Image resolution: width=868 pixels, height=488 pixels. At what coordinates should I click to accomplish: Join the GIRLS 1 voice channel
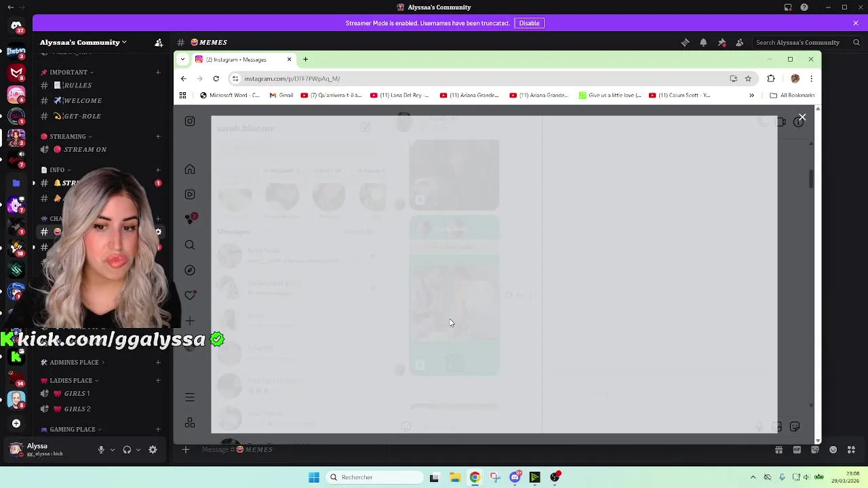tap(77, 393)
